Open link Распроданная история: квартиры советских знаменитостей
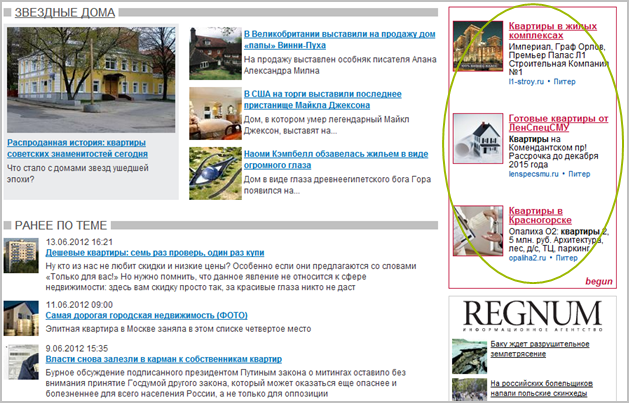The width and height of the screenshot is (629, 403). point(77,148)
